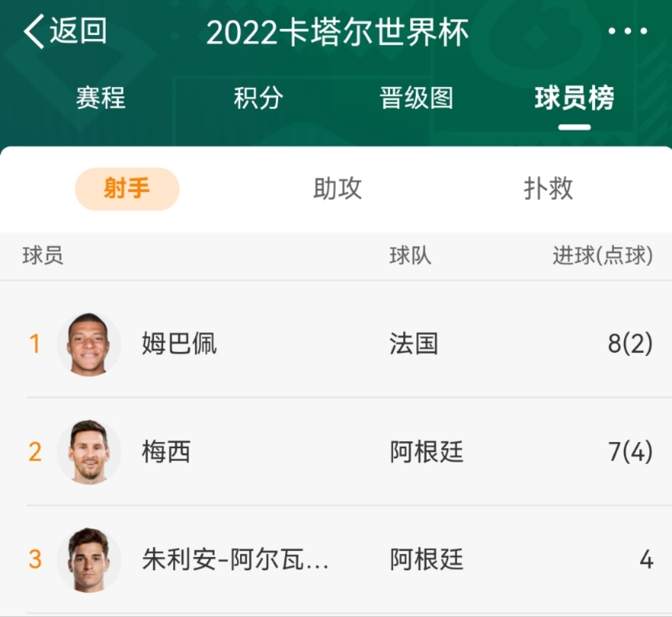
Task: Select the 球员榜 tab
Action: tap(574, 98)
